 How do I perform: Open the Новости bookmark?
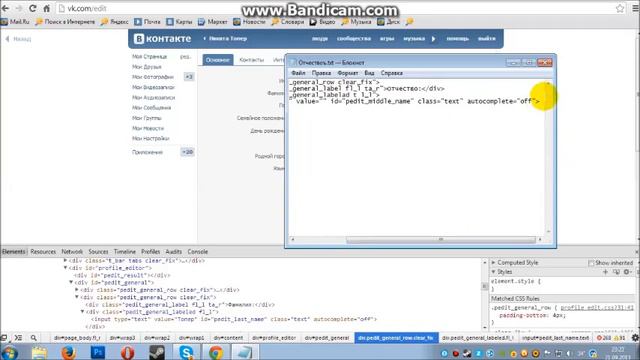[249, 22]
